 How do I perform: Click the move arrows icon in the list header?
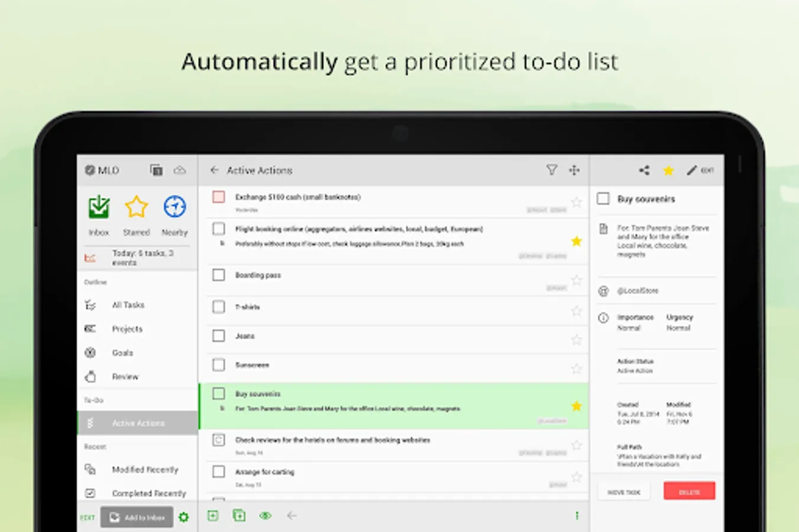[x=574, y=170]
